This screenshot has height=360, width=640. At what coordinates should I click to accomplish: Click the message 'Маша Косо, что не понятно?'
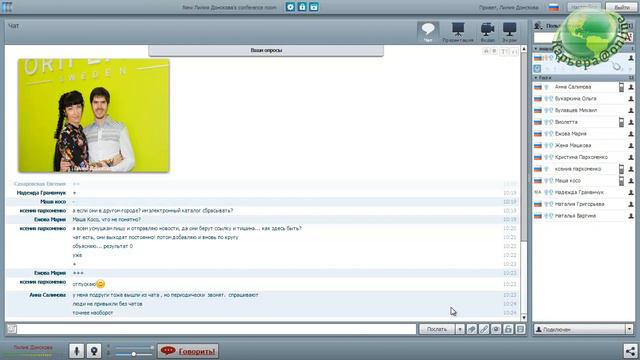point(107,220)
